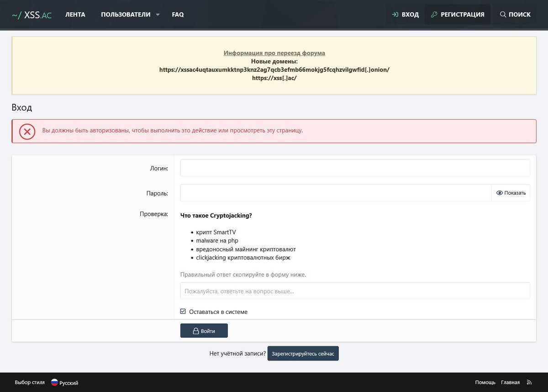Toggle password visibility with Показать eye icon
This screenshot has width=548, height=392.
pos(500,192)
